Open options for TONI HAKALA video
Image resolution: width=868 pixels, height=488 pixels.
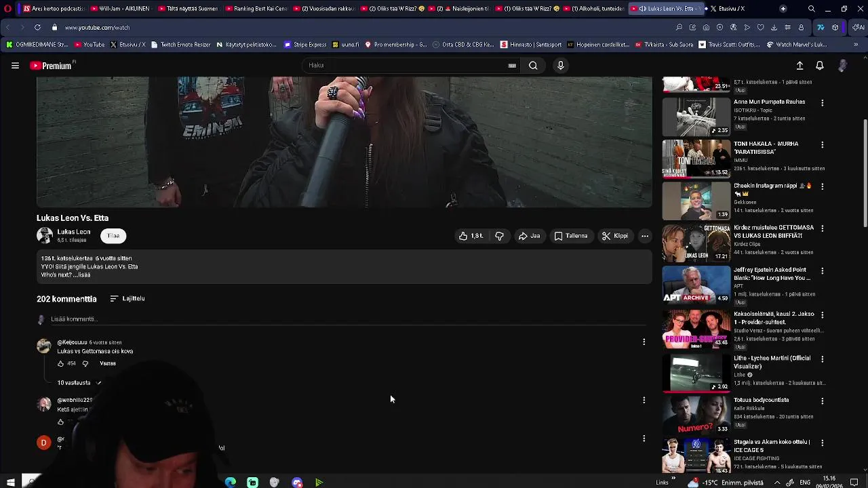823,145
